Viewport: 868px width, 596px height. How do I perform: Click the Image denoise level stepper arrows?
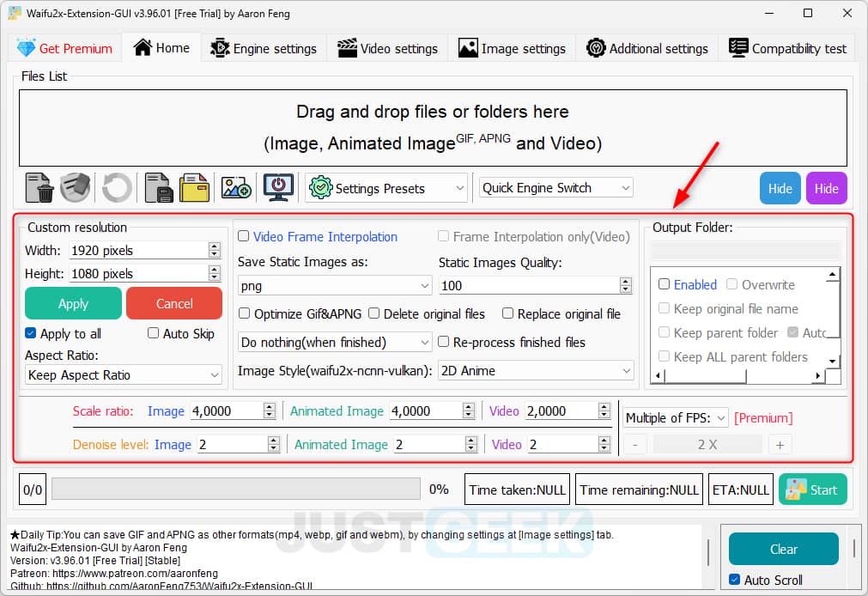tap(274, 444)
